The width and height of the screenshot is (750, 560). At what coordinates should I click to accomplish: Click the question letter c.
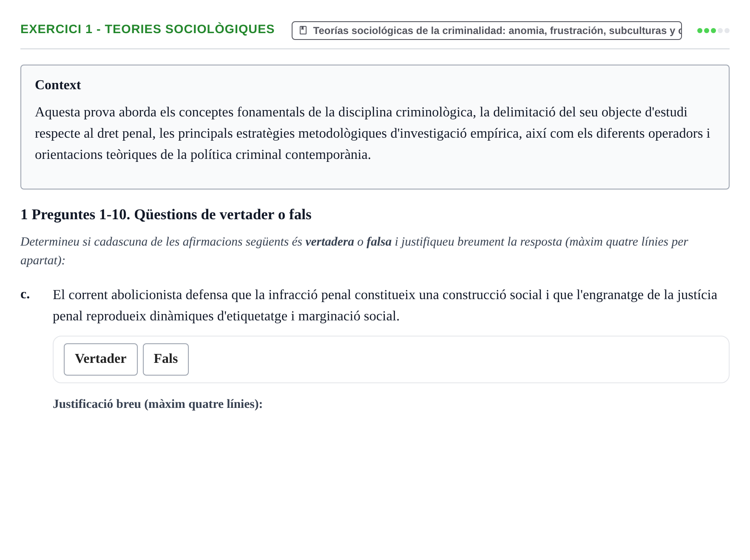point(25,294)
